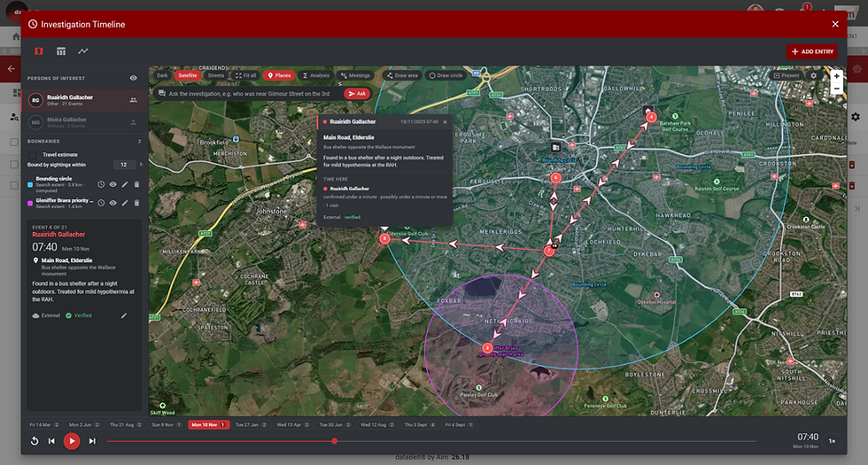Zoom out on the map
Viewport: 868px width, 465px height.
[x=837, y=89]
